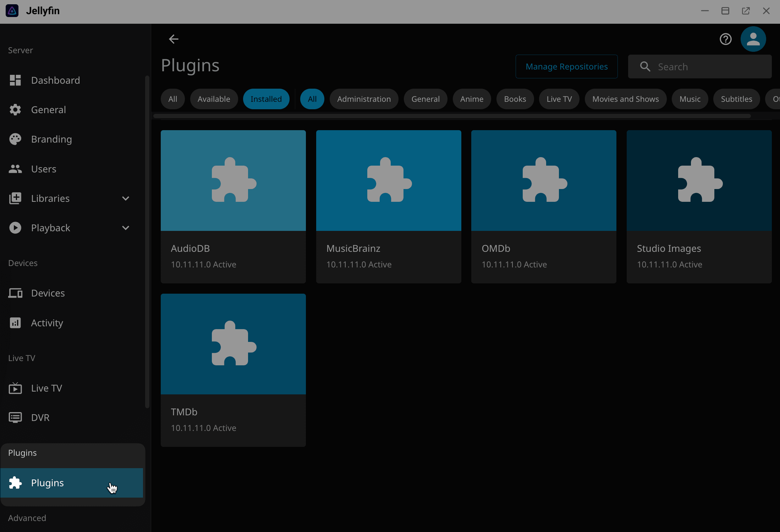Viewport: 780px width, 532px height.
Task: Click the Advanced section heading
Action: click(x=27, y=518)
